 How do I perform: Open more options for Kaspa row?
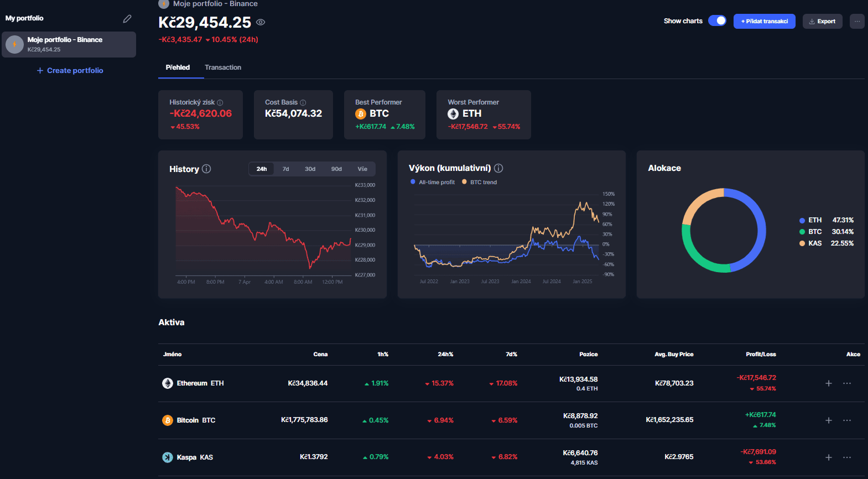[847, 457]
